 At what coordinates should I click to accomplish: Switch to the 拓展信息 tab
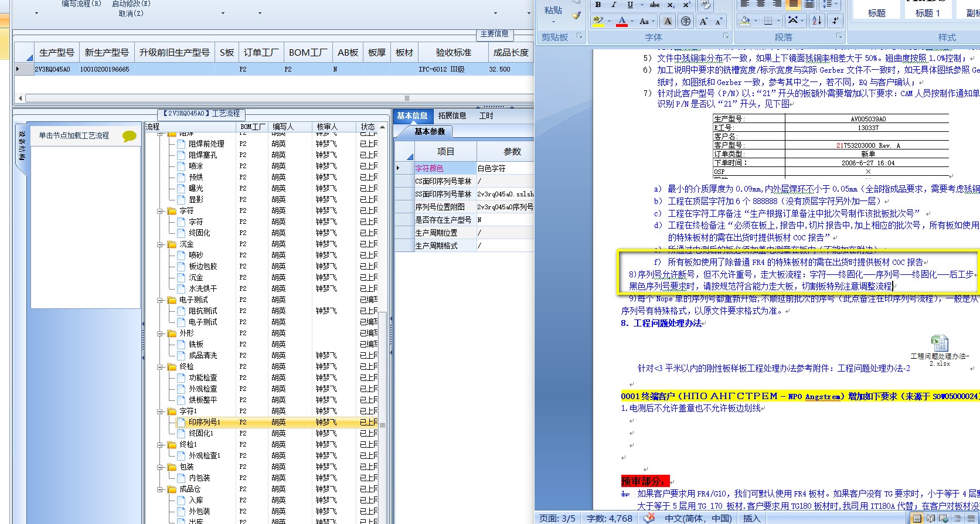(x=452, y=115)
